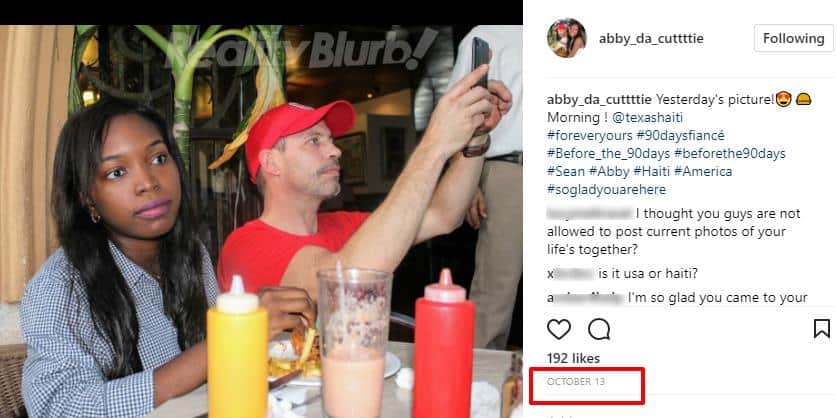837x418 pixels.
Task: Like the post with the heart icon
Action: (559, 329)
